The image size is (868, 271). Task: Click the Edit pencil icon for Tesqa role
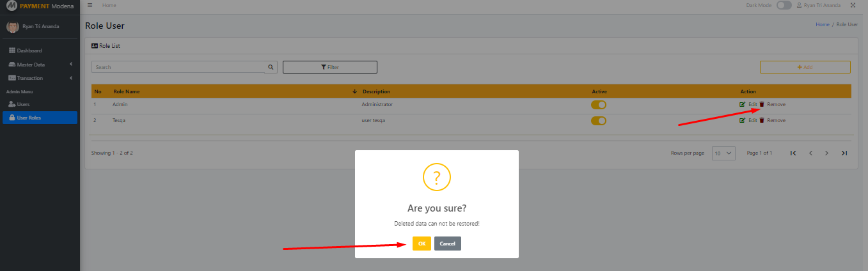pyautogui.click(x=742, y=120)
